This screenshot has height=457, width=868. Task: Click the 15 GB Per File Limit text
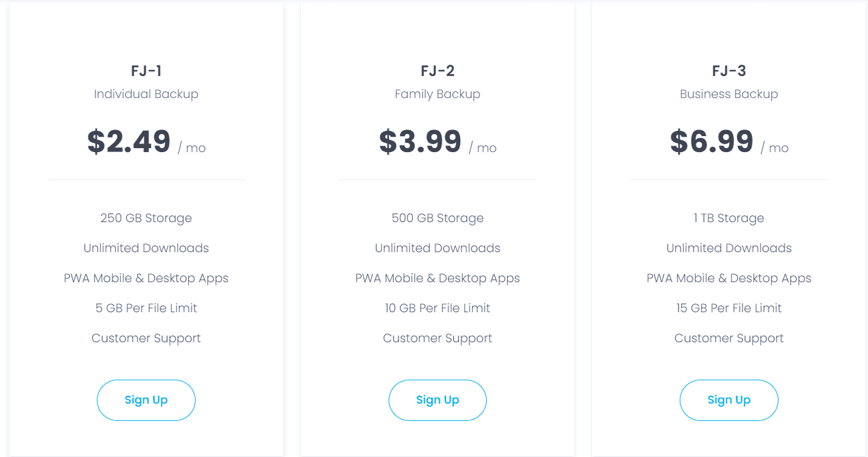728,308
